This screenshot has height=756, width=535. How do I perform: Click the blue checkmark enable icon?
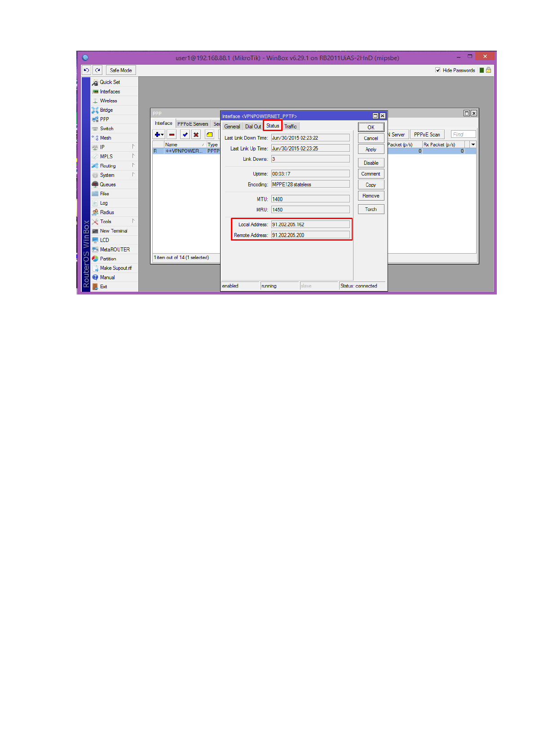pos(185,134)
